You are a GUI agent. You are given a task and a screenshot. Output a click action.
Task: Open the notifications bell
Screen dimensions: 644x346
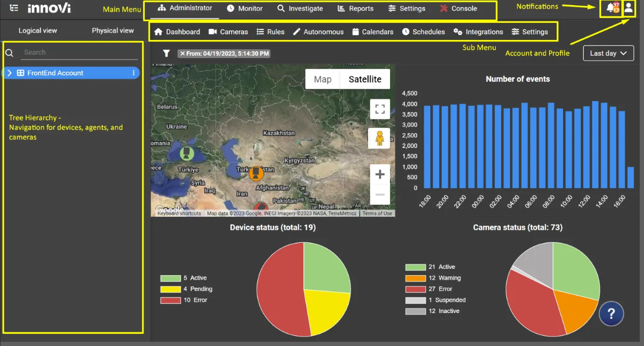611,7
